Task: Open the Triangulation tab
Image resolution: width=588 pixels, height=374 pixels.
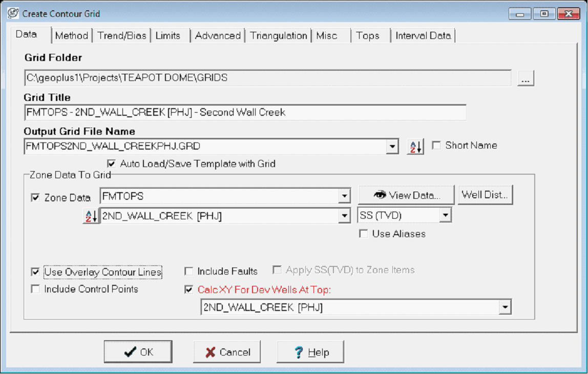Action: pos(279,36)
